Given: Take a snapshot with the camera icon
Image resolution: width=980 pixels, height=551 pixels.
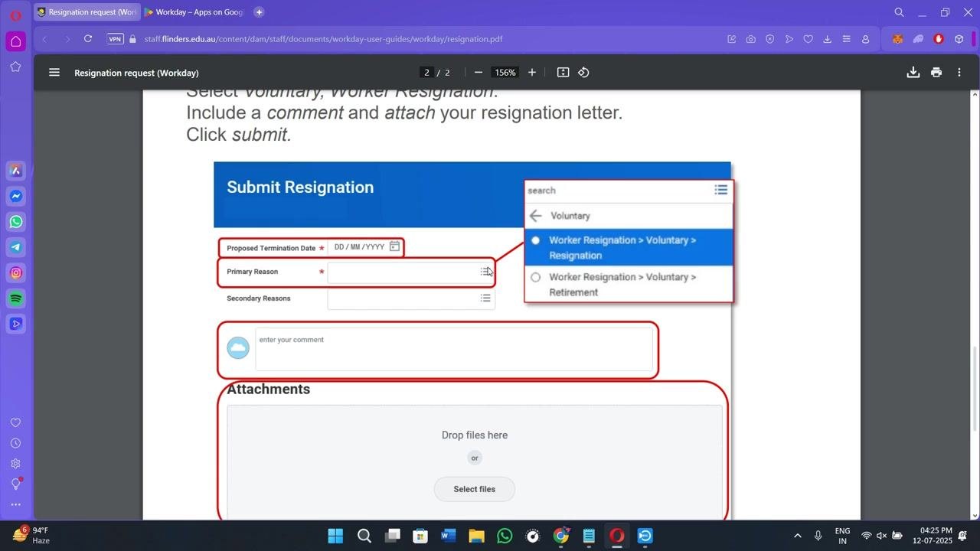Looking at the screenshot, I should (750, 39).
